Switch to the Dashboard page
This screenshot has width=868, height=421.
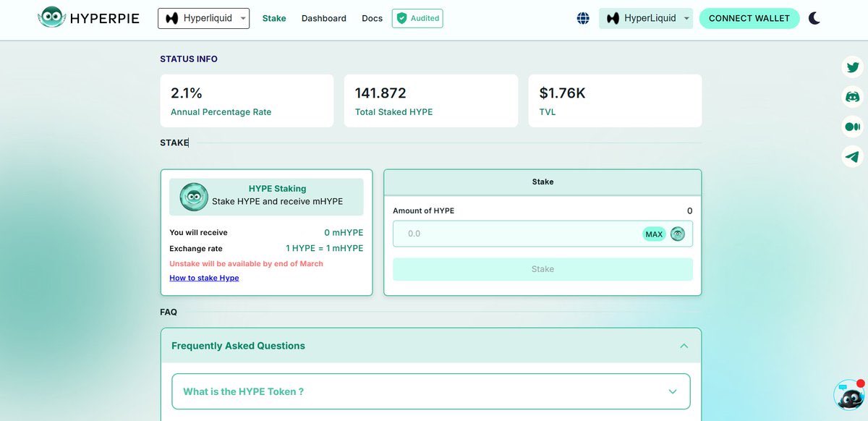[324, 18]
